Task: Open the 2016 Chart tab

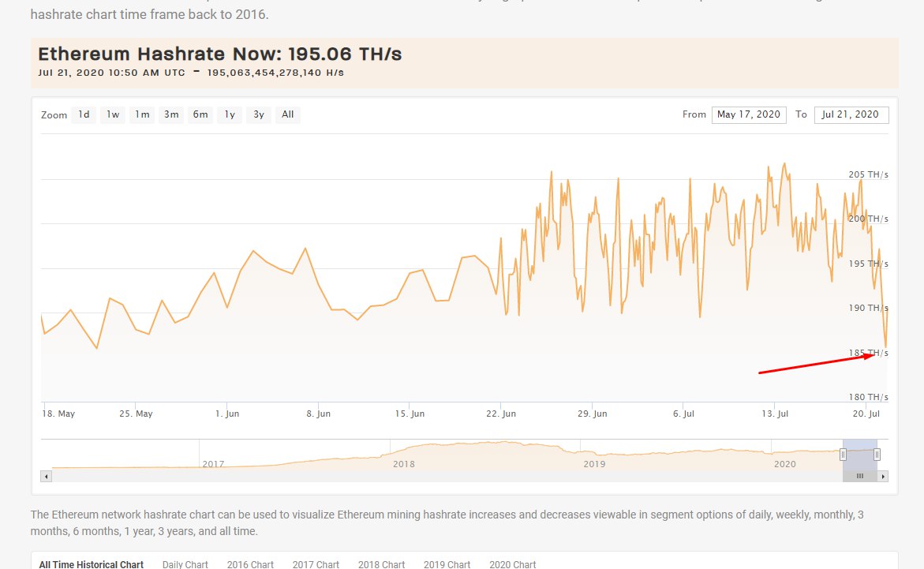Action: (250, 564)
